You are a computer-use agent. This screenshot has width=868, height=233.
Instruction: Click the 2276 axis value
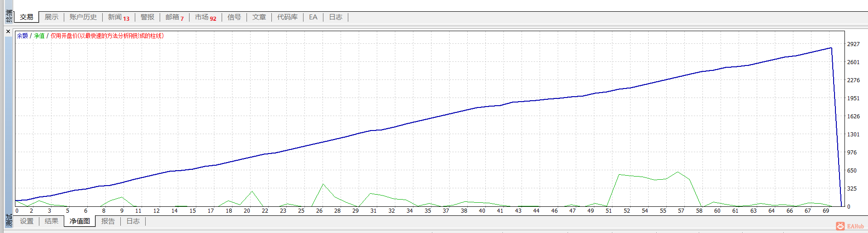[853, 80]
